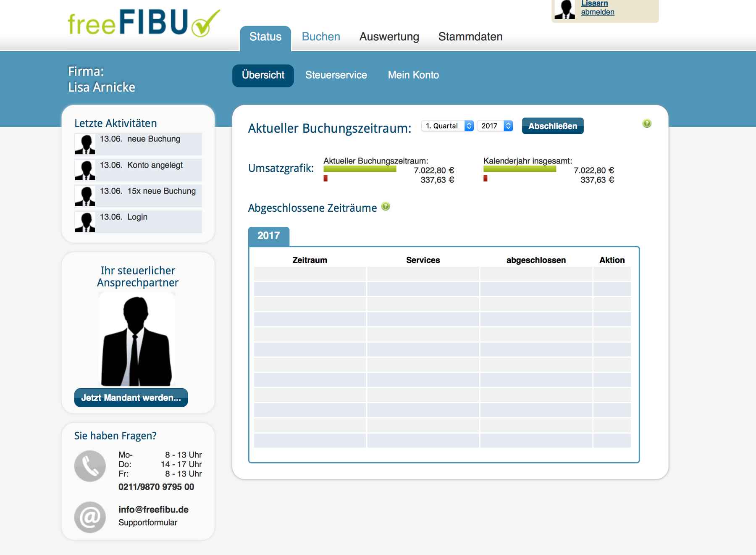Click the '15x neue Buchung' activity entry
The height and width of the screenshot is (555, 756).
[x=138, y=196]
